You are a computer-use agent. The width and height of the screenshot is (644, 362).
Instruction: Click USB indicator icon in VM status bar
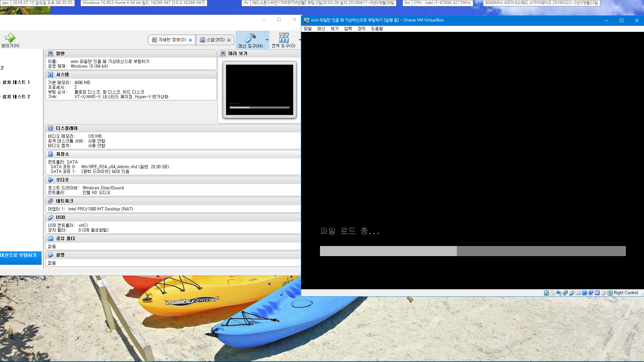pyautogui.click(x=572, y=293)
